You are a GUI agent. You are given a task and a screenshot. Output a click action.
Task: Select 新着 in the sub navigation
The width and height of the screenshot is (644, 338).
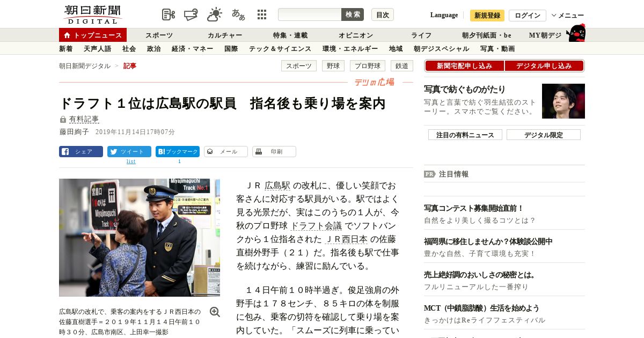click(x=66, y=49)
